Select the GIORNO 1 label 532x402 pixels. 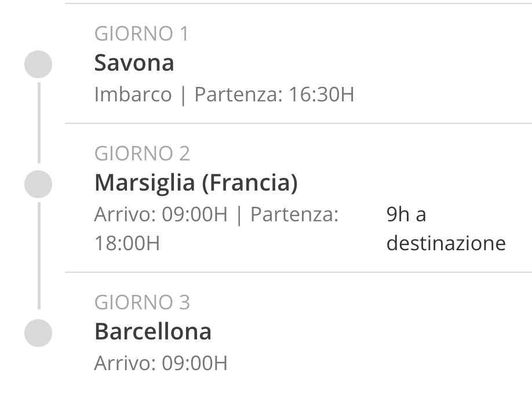tap(141, 34)
